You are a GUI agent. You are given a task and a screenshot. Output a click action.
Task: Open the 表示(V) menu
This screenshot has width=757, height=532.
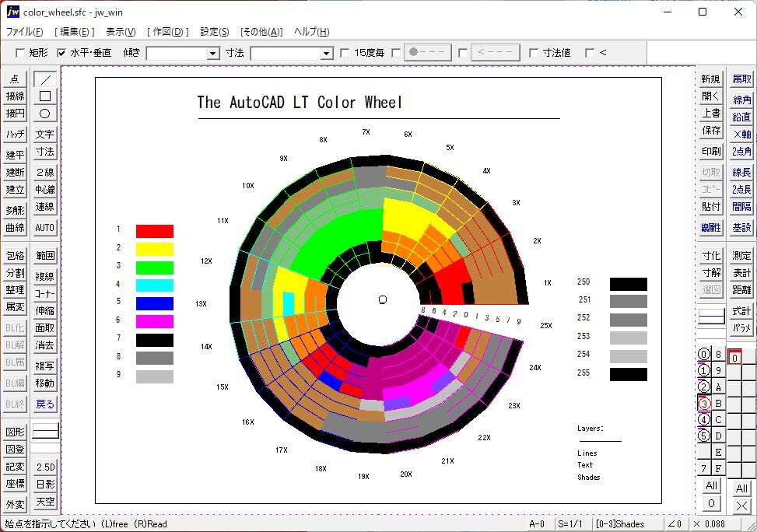tap(121, 32)
